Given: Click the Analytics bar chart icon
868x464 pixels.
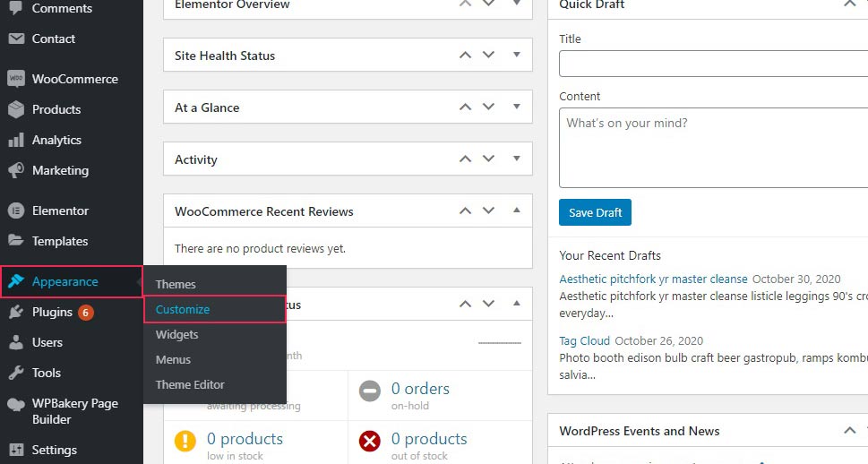Looking at the screenshot, I should coord(16,140).
